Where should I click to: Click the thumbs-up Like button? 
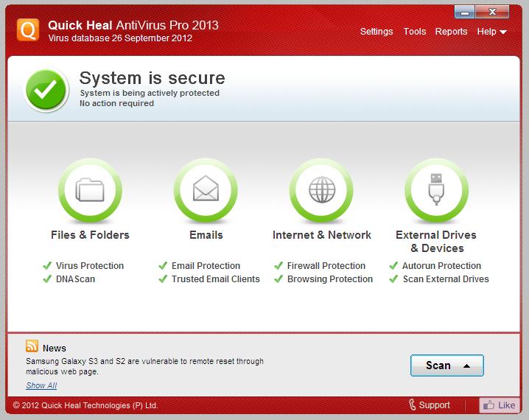(x=499, y=405)
